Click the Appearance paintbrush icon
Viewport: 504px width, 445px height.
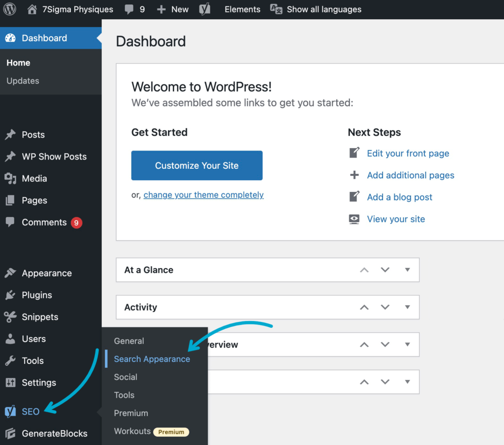[x=10, y=273]
